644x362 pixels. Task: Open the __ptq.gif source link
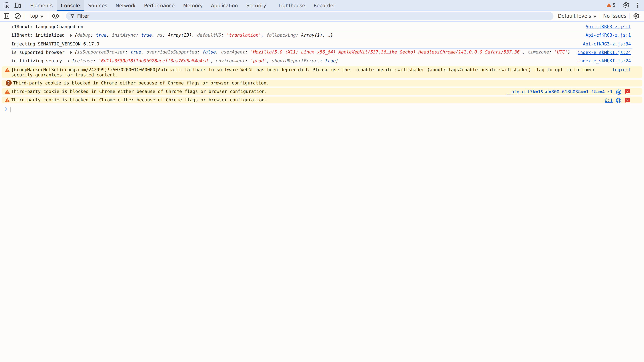(559, 92)
